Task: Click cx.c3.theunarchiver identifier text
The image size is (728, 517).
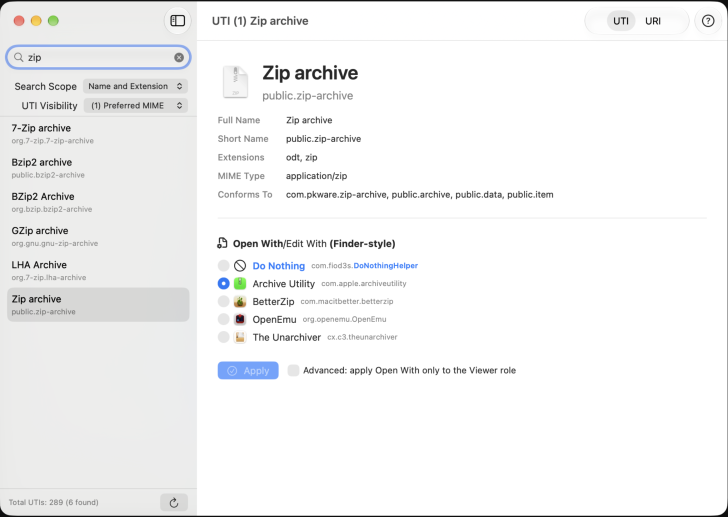Action: (362, 337)
